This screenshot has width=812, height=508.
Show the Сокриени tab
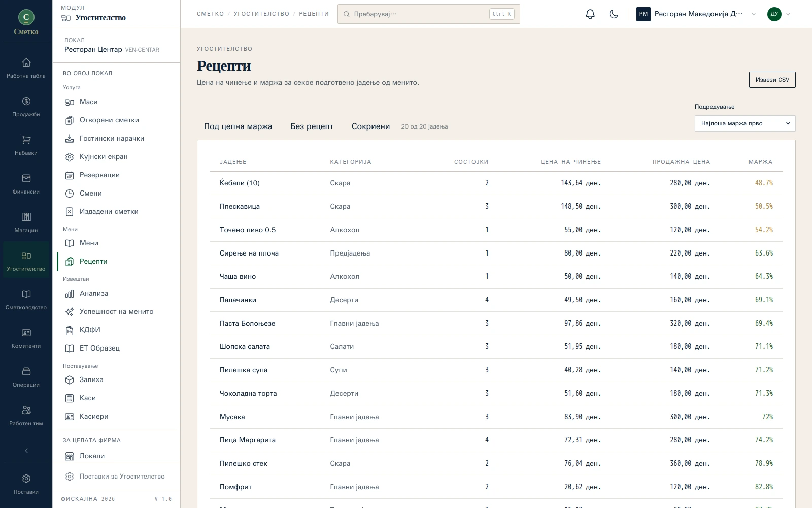tap(370, 126)
